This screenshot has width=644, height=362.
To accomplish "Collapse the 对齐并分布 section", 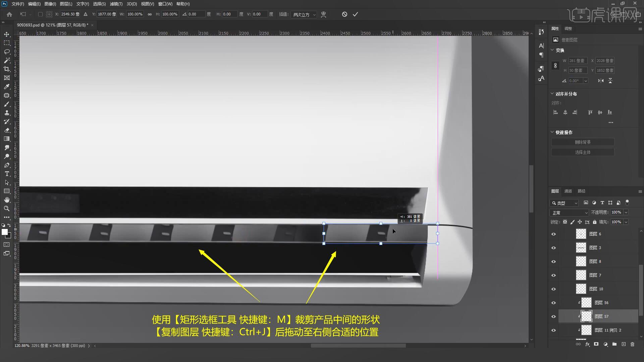I will [x=552, y=94].
